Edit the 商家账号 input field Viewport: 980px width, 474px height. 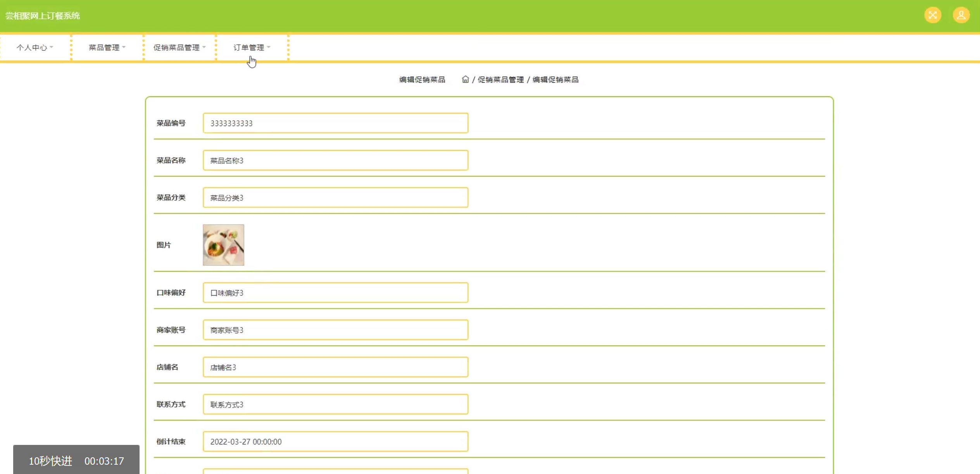click(335, 330)
